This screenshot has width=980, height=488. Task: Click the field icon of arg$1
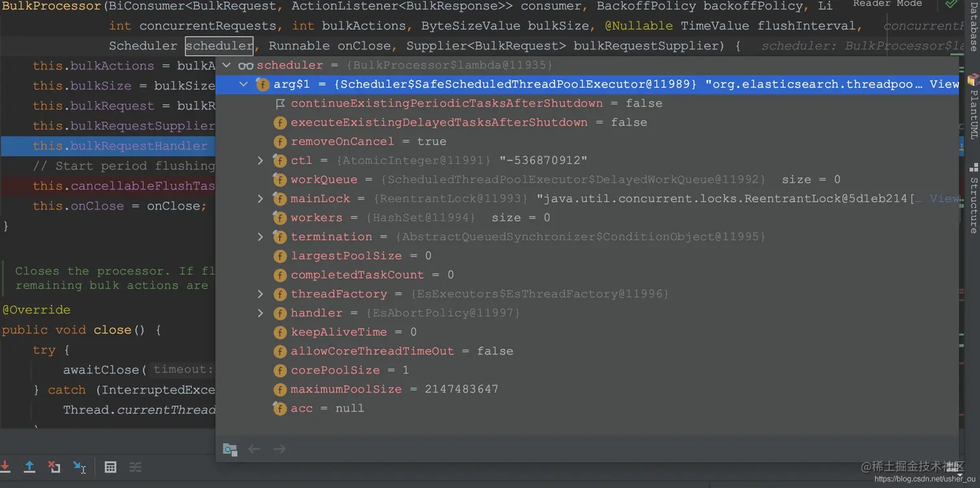262,84
